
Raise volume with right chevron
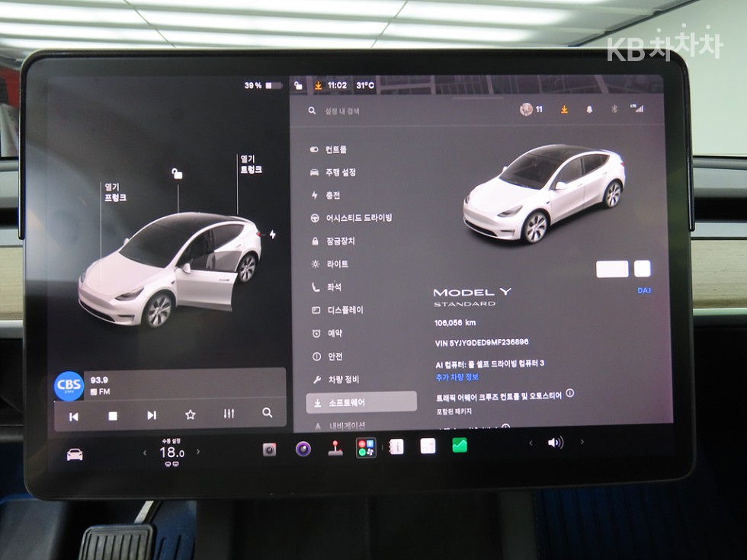pos(582,442)
